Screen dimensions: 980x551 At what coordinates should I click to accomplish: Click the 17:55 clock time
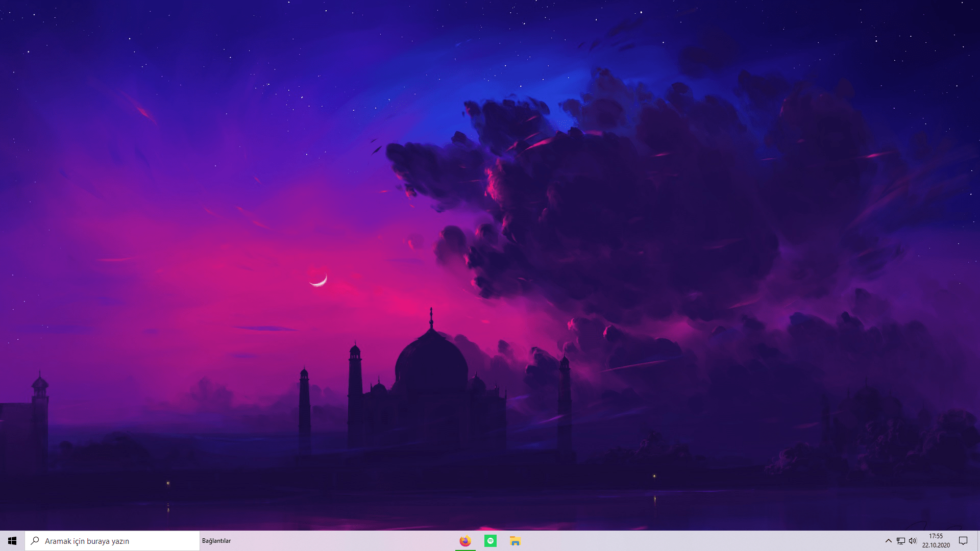[x=936, y=536]
